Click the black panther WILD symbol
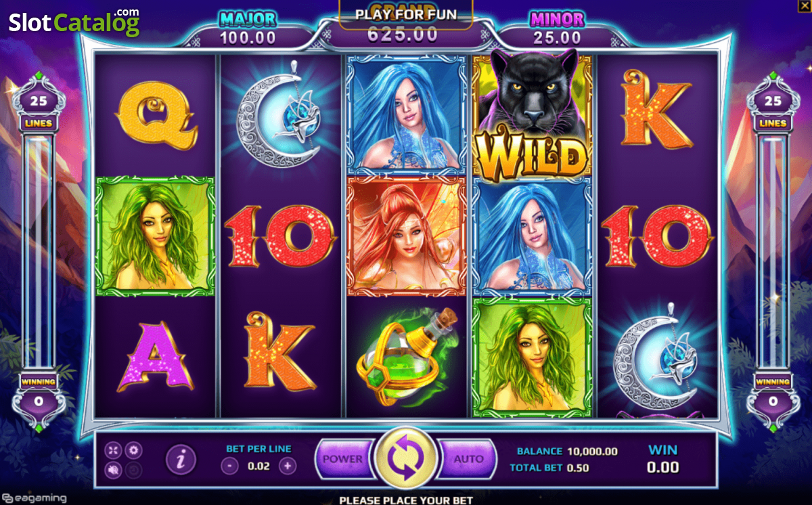 click(x=532, y=115)
